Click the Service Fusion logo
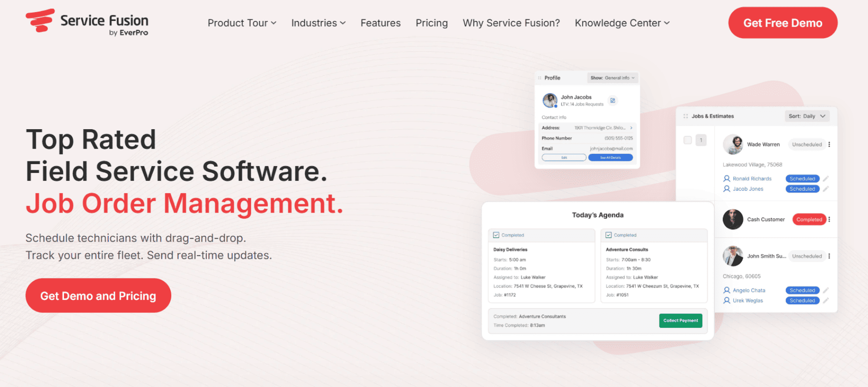Image resolution: width=868 pixels, height=387 pixels. 87,21
